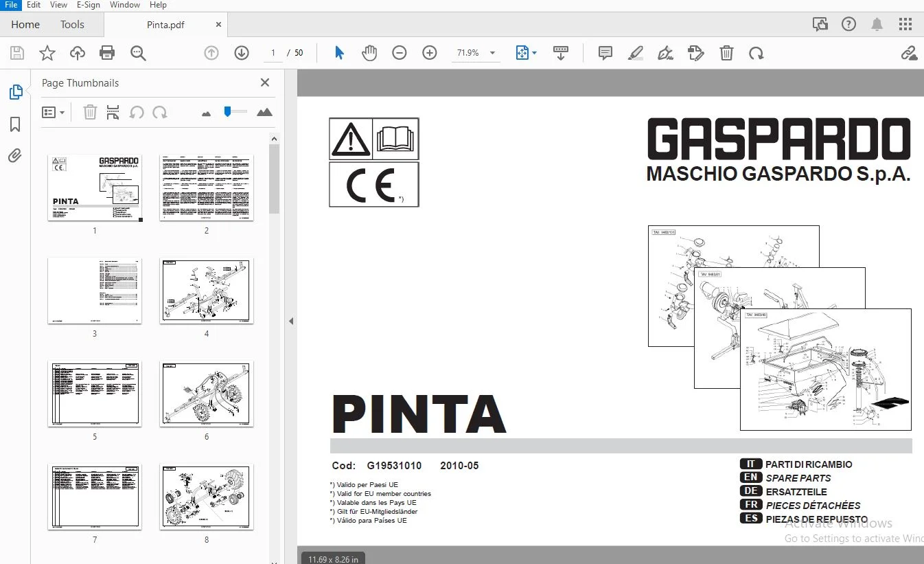Open the Edit PDF tool icon
The height and width of the screenshot is (564, 924).
(696, 53)
